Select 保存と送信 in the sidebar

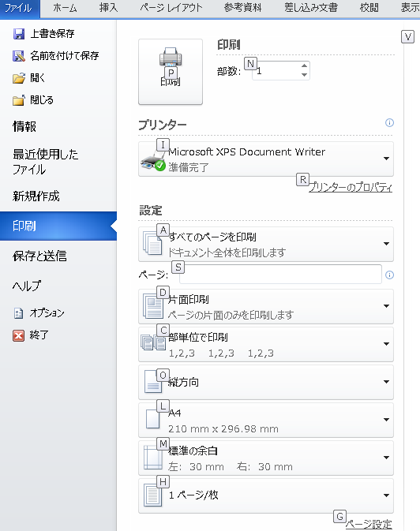(x=39, y=256)
